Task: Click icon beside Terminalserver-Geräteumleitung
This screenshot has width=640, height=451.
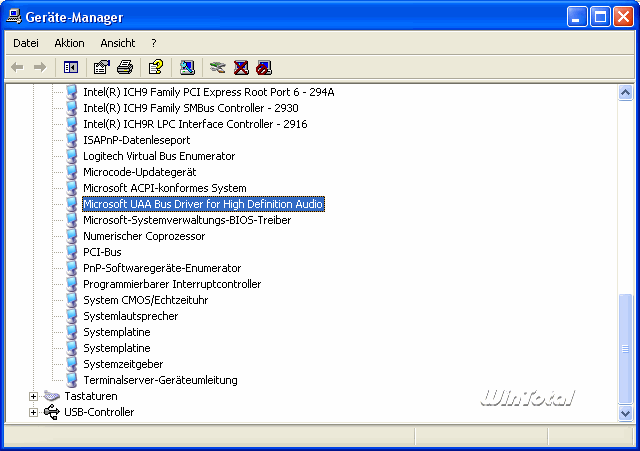Action: (72, 380)
